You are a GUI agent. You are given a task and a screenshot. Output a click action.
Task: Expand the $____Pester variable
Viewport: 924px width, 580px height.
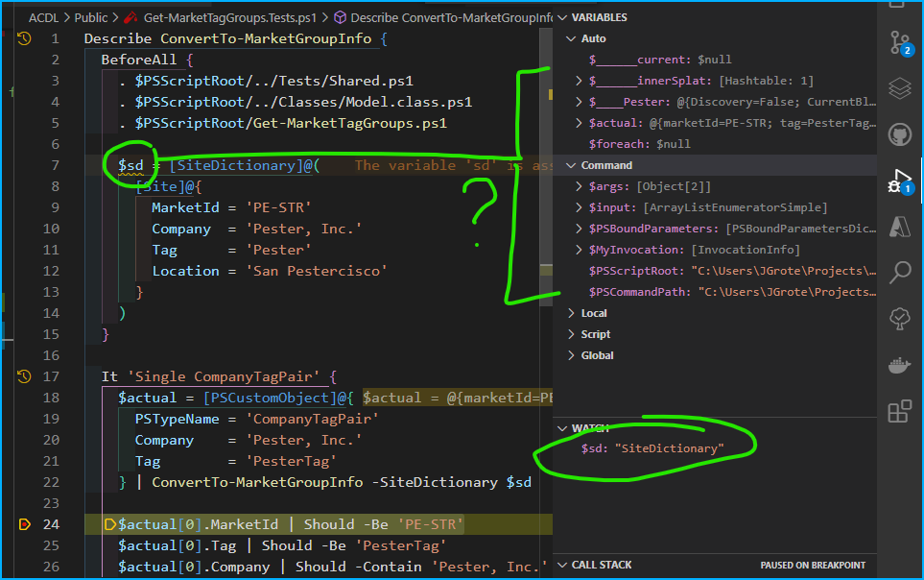click(578, 102)
